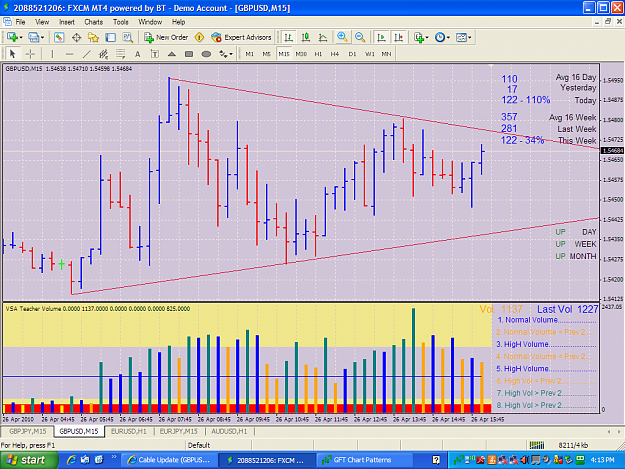The width and height of the screenshot is (625, 469).
Task: Select the Fibonacci Retracement tool
Action: [120, 54]
